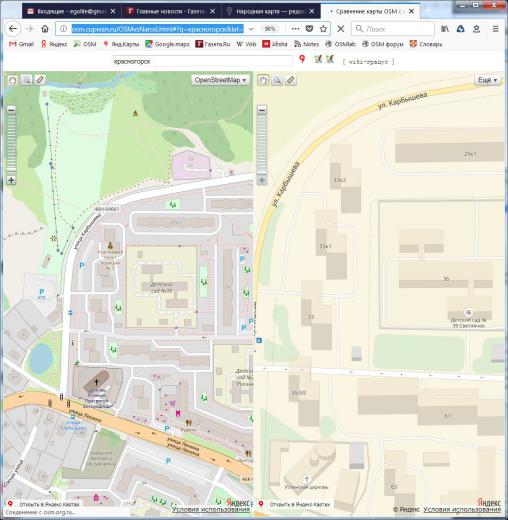The image size is (508, 520).
Task: Expand the Ещё dropdown on Yandex map
Action: pyautogui.click(x=487, y=80)
